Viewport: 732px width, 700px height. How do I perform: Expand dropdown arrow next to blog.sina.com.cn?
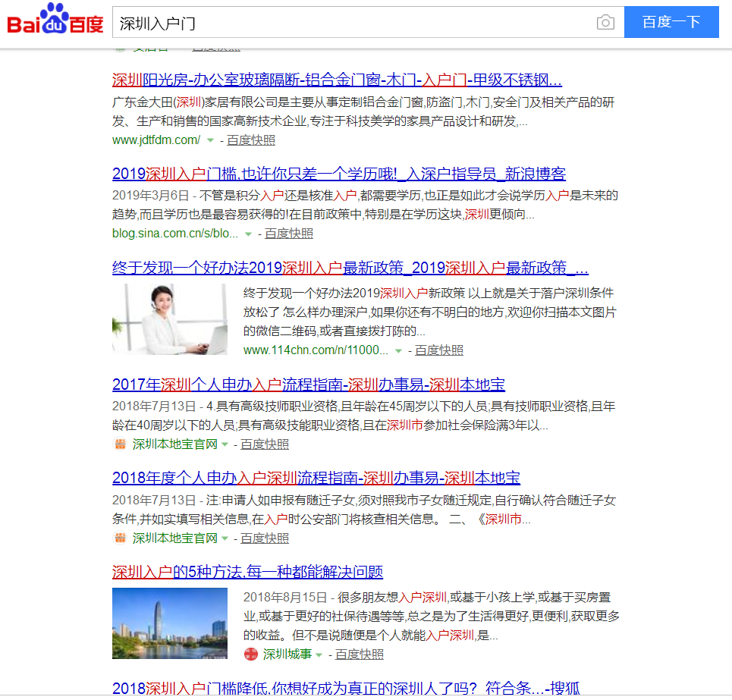[248, 234]
